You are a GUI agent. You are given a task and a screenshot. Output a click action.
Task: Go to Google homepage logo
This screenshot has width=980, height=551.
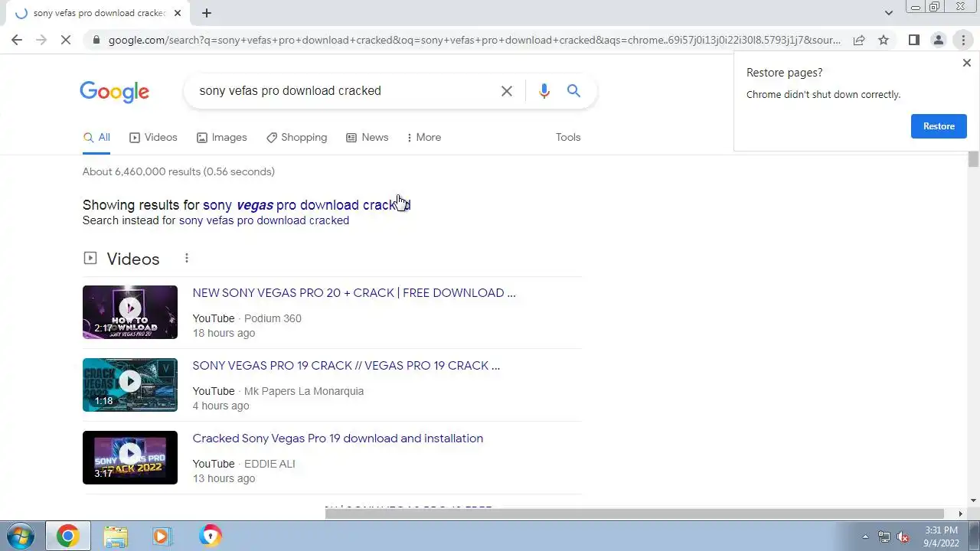[114, 92]
